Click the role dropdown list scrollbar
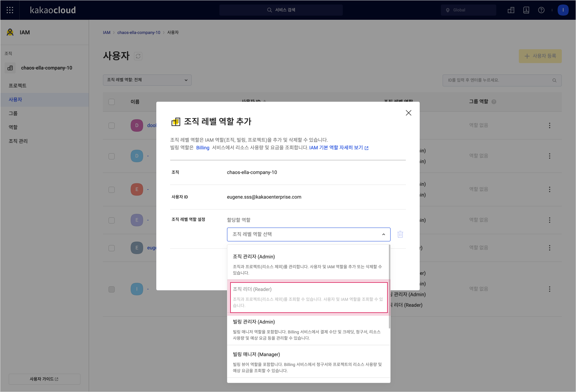576x392 pixels. pos(390,287)
